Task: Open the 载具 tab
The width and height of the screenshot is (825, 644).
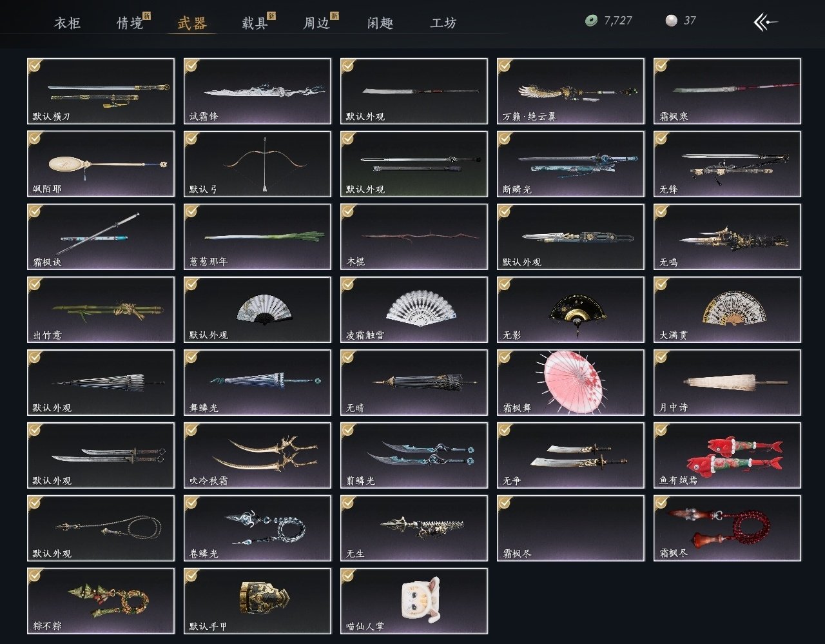Action: click(x=254, y=23)
